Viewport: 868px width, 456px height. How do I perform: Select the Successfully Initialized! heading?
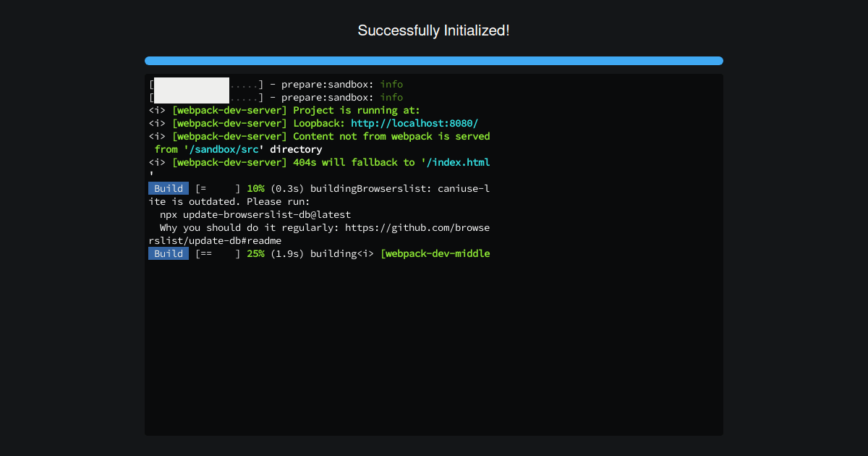(433, 30)
